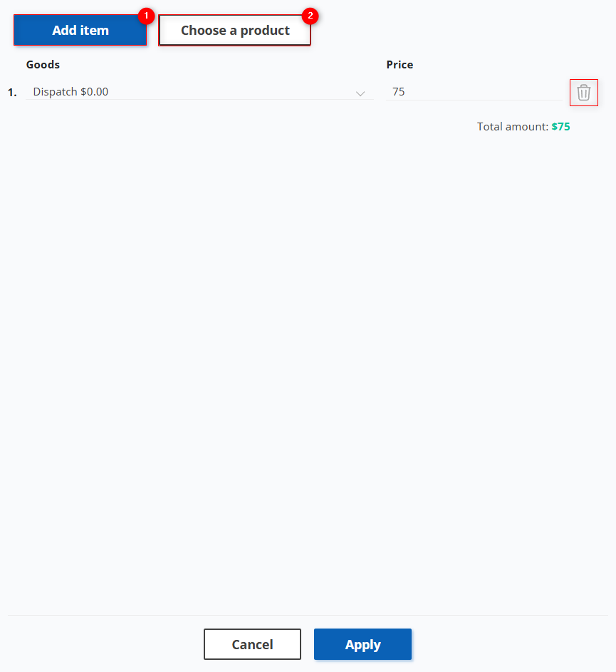Click the Price column header
Viewport: 616px width, 672px height.
point(400,65)
